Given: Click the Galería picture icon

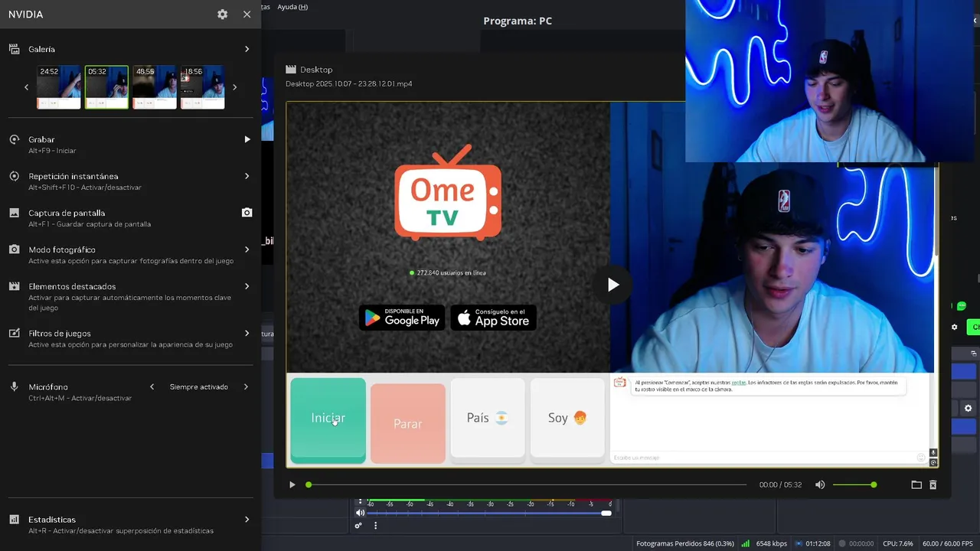Looking at the screenshot, I should [14, 49].
